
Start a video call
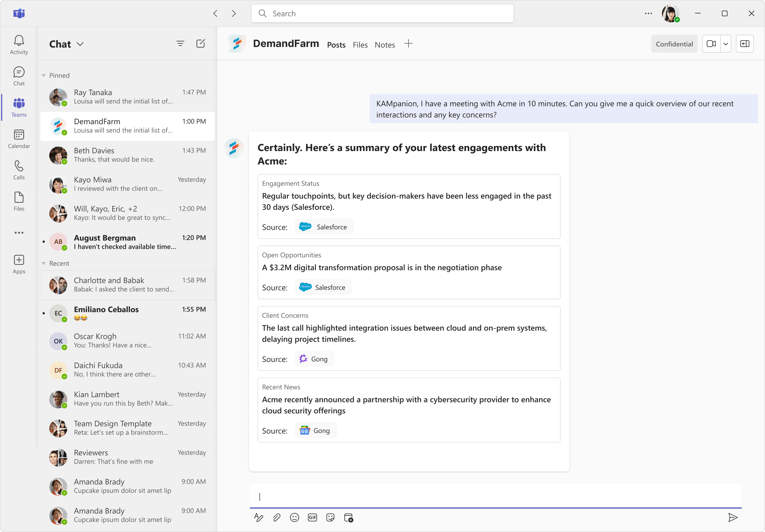click(x=711, y=44)
